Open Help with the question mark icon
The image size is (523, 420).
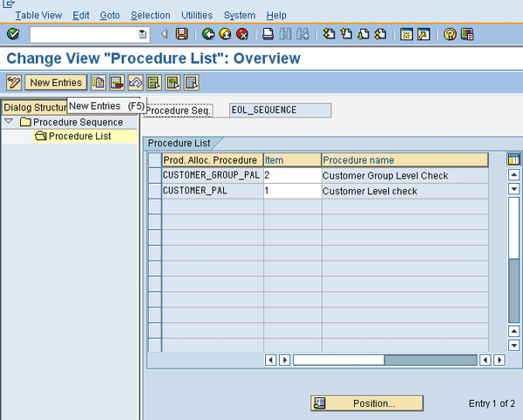[x=450, y=34]
